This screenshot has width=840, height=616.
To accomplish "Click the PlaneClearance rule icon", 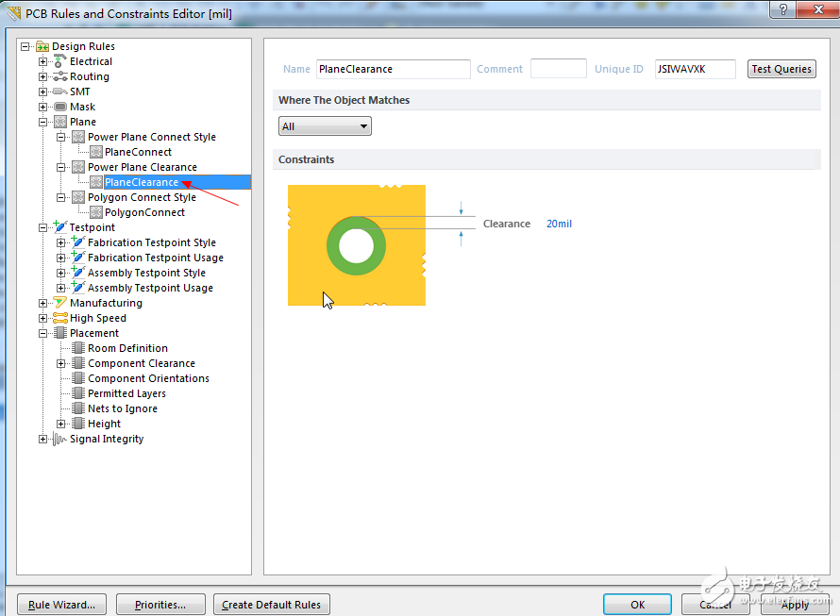I will point(96,182).
